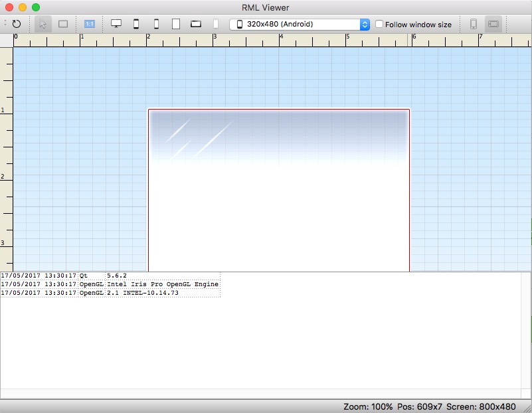Choose the desktop monitor device preset
The height and width of the screenshot is (413, 532).
click(116, 24)
